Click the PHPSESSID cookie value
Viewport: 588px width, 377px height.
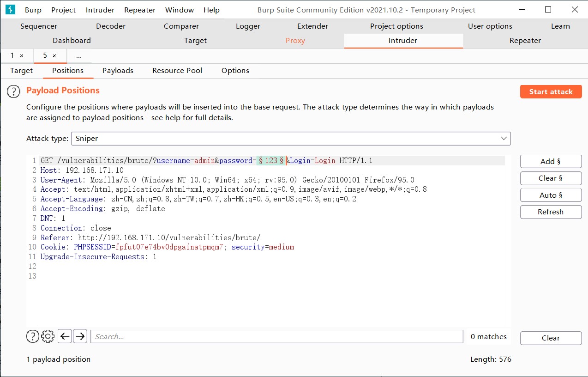[x=170, y=247]
